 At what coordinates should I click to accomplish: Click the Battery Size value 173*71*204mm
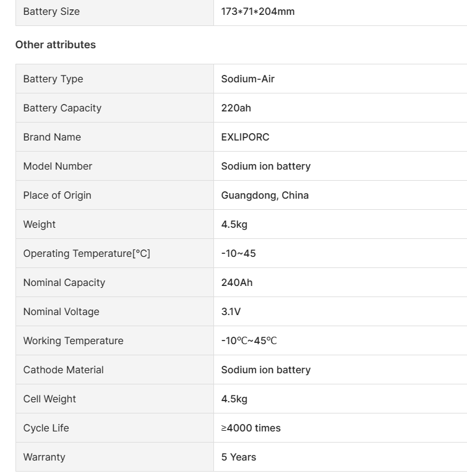pyautogui.click(x=258, y=11)
